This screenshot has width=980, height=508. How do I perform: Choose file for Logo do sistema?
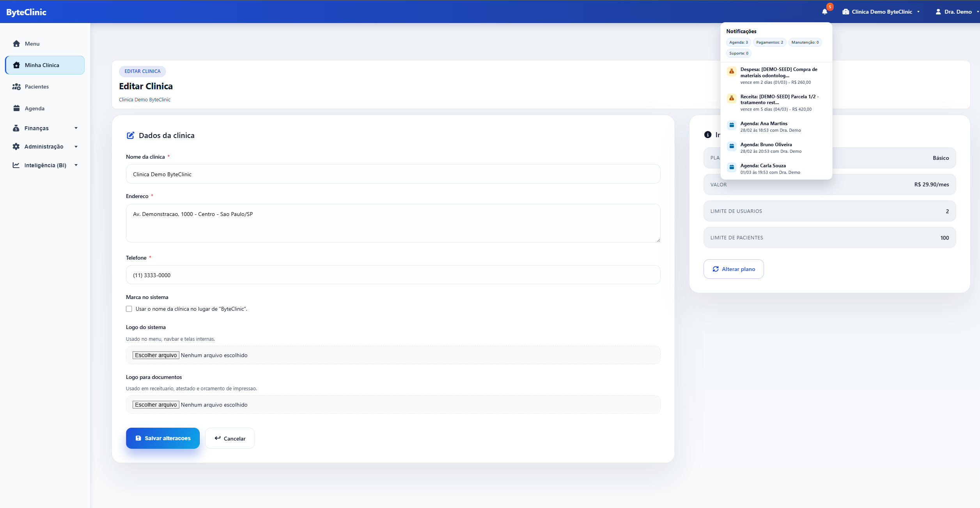(x=156, y=355)
